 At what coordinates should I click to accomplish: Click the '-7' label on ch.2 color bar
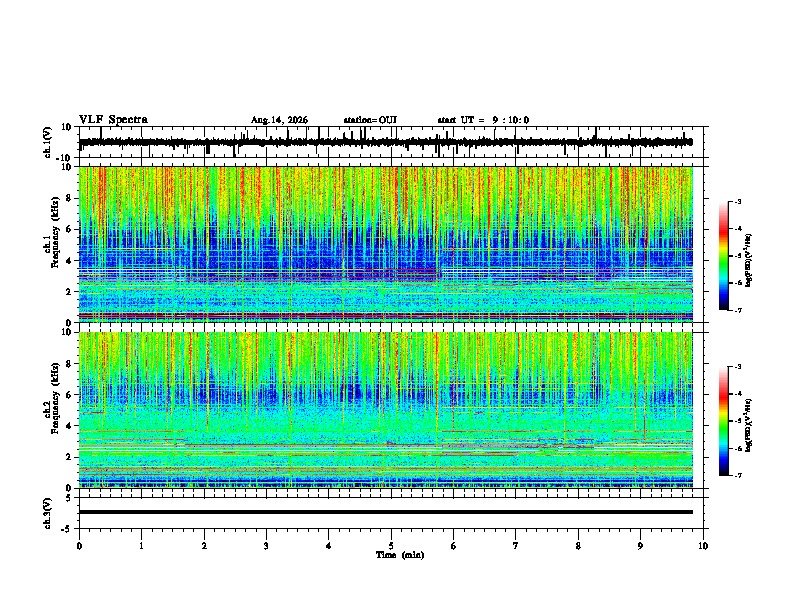point(738,476)
